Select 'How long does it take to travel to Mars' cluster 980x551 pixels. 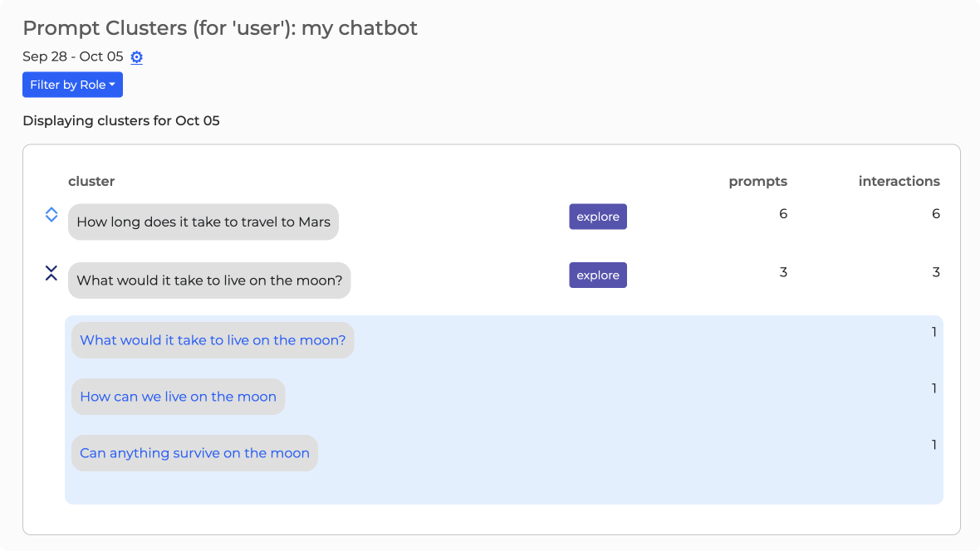pos(203,222)
